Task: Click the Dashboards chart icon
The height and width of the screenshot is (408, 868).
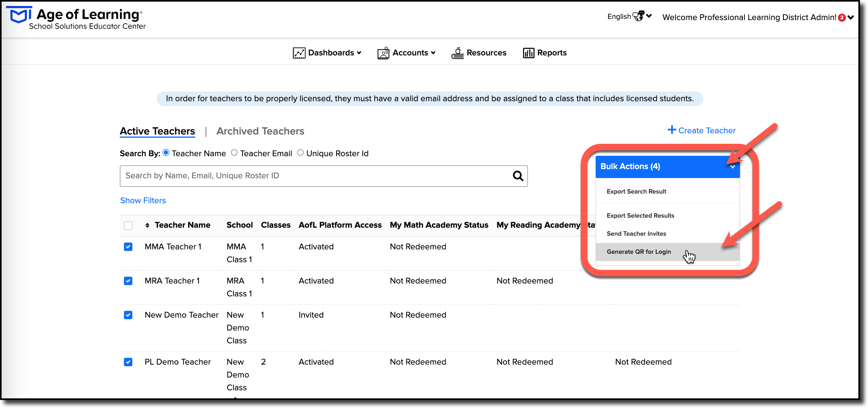Action: [299, 53]
